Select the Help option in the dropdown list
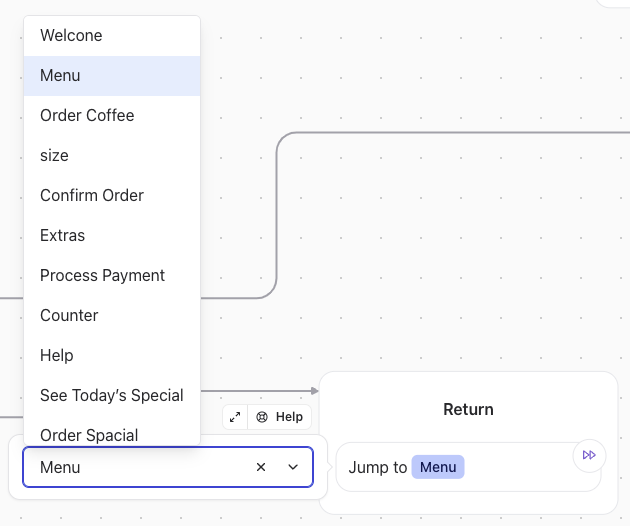Viewport: 630px width, 526px height. point(112,356)
